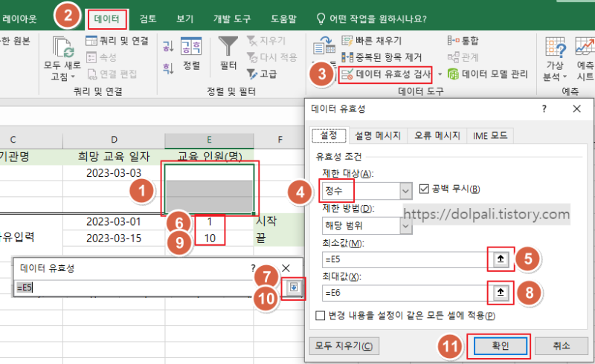595x364 pixels.
Task: Click the 확인 button
Action: pos(500,346)
